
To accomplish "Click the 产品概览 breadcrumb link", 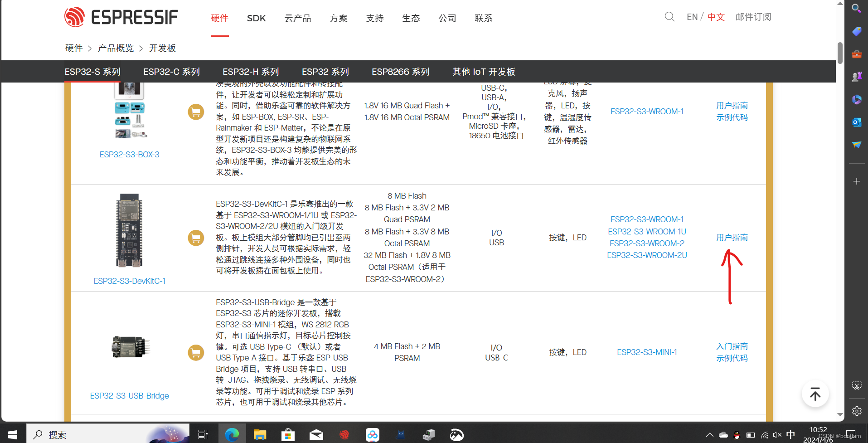I will (116, 48).
